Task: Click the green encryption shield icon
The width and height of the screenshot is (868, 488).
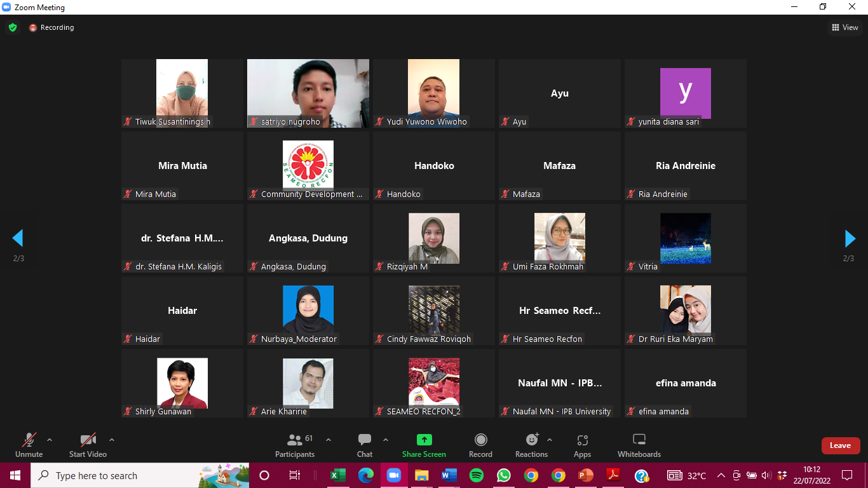Action: coord(13,27)
